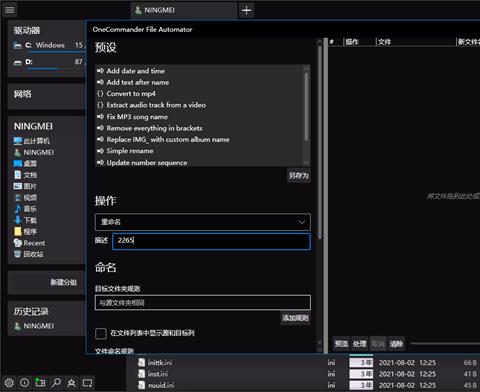480x392 pixels.
Task: Open NINGMEI under 历史记录 history
Action: [x=34, y=326]
